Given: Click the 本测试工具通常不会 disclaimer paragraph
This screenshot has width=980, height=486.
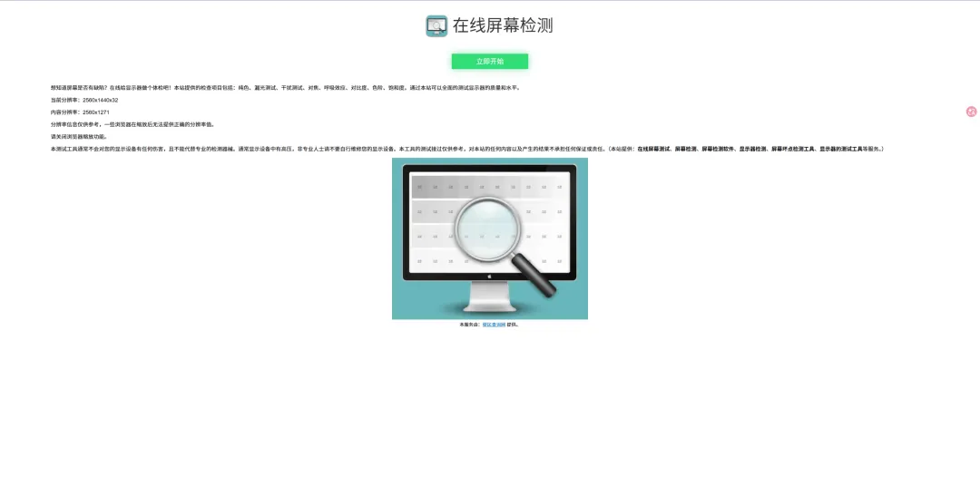Looking at the screenshot, I should click(467, 149).
